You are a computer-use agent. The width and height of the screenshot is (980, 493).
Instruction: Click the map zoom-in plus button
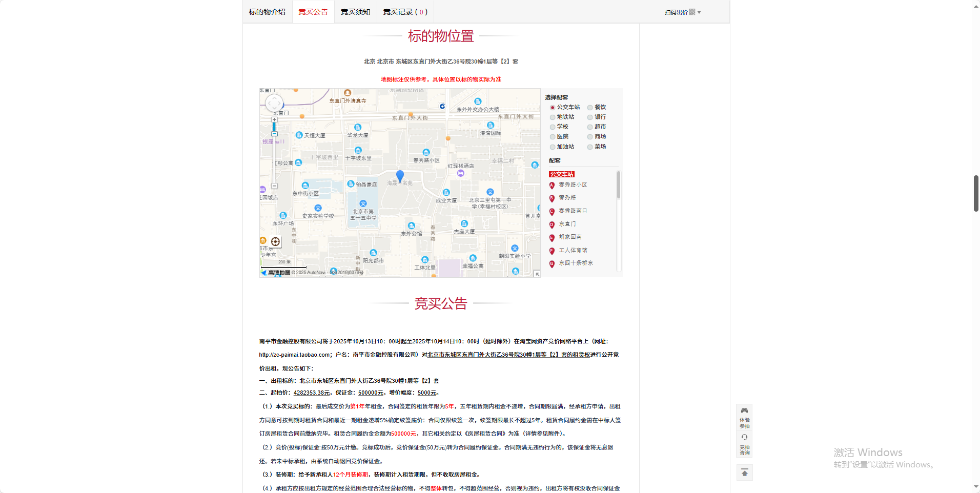[274, 119]
